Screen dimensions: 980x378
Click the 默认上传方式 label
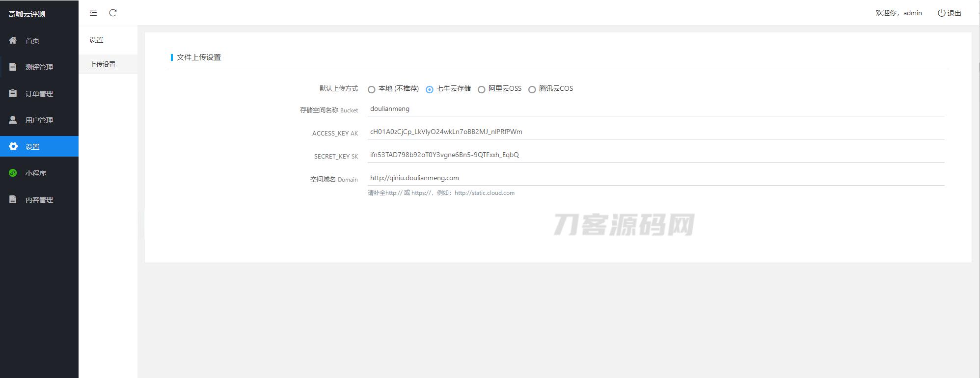pos(339,88)
